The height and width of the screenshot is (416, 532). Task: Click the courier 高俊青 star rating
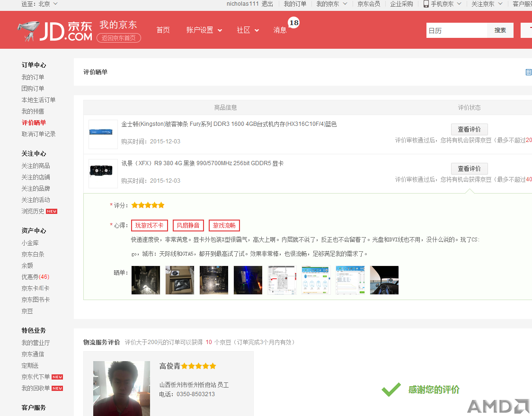point(198,366)
